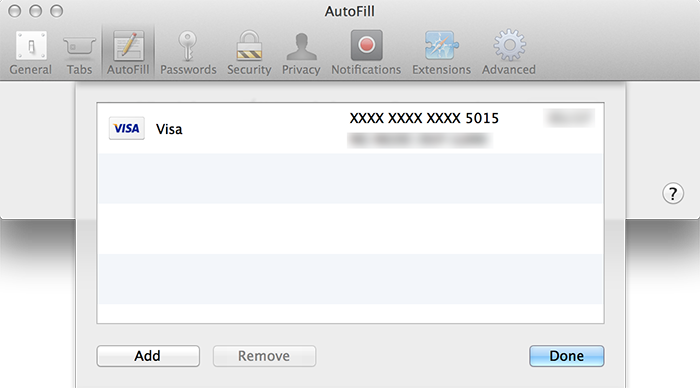Close the AutoFill preferences window
The width and height of the screenshot is (700, 388).
pos(15,11)
